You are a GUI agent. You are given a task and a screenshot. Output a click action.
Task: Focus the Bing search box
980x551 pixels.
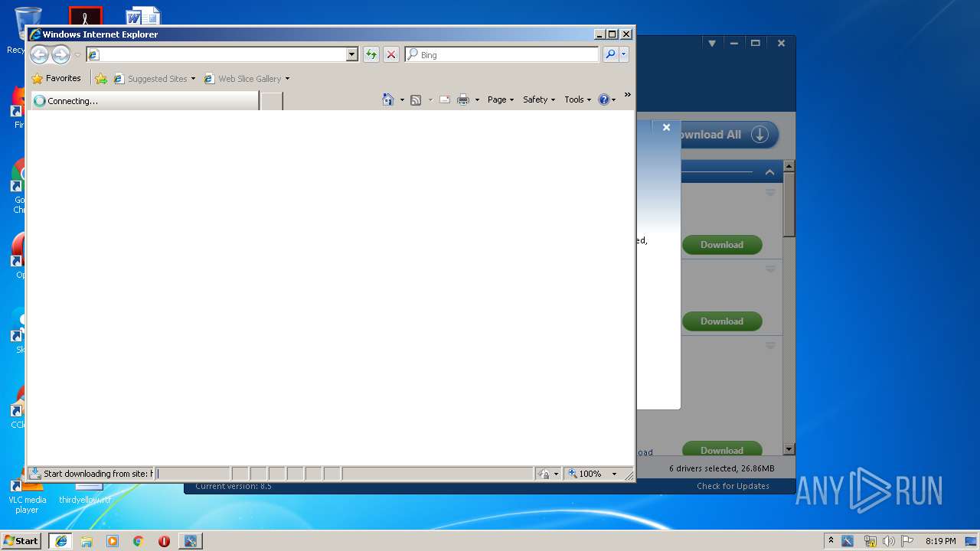(x=502, y=54)
